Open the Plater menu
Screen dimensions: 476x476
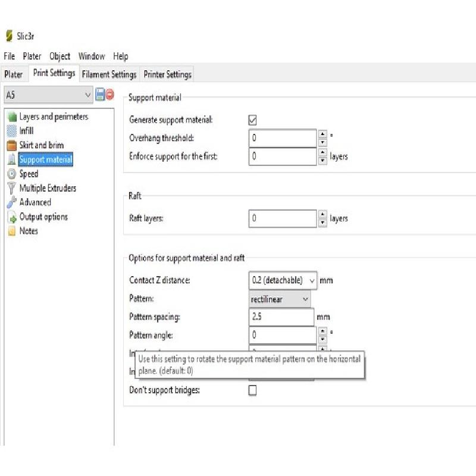pos(32,56)
